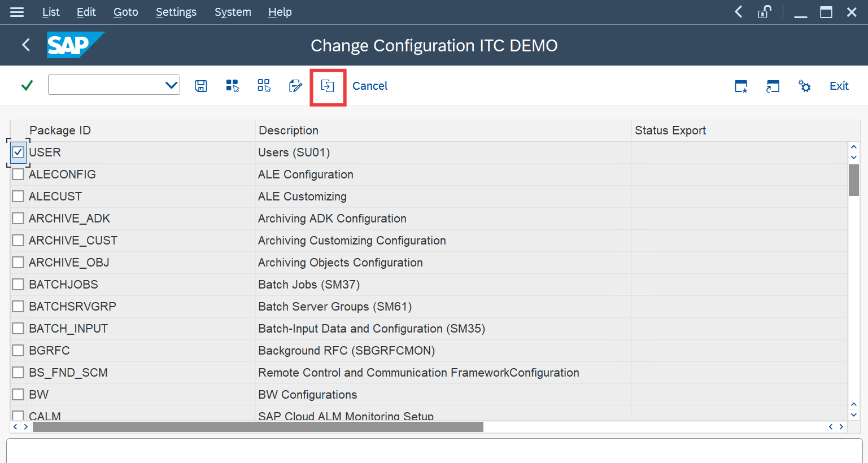
Task: Open the hamburger menu icon
Action: coord(17,12)
